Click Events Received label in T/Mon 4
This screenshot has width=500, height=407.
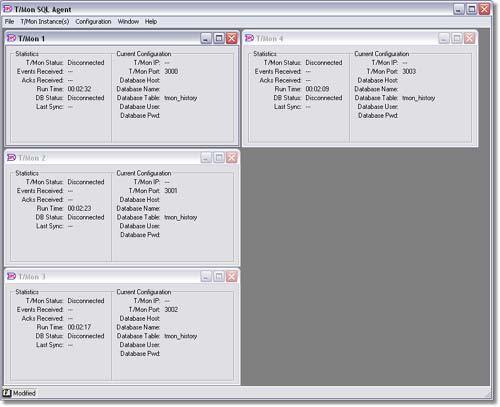(x=278, y=71)
